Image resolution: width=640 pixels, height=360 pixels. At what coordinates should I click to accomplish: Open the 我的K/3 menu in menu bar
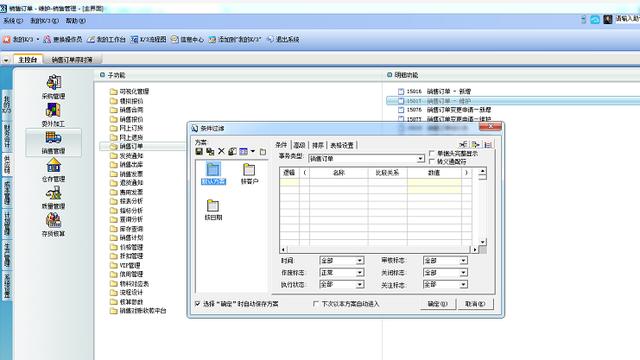(x=44, y=20)
